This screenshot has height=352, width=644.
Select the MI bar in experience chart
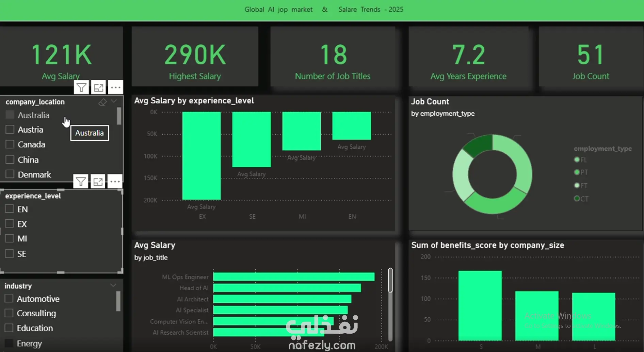tap(302, 131)
